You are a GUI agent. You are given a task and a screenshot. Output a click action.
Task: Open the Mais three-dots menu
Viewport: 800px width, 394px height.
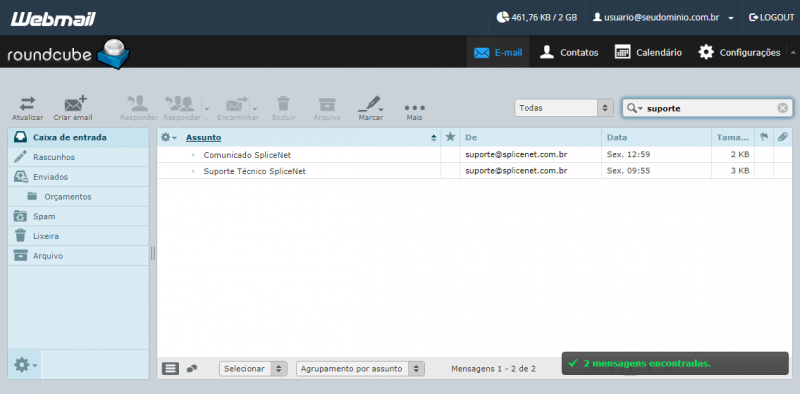click(414, 108)
